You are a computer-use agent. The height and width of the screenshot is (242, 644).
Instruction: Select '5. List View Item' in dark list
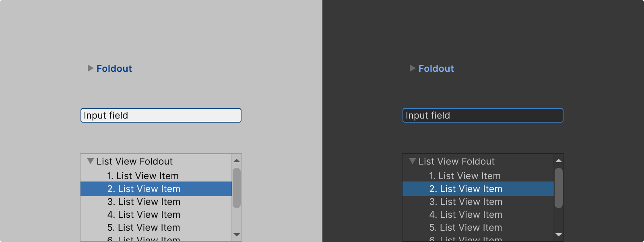[466, 227]
